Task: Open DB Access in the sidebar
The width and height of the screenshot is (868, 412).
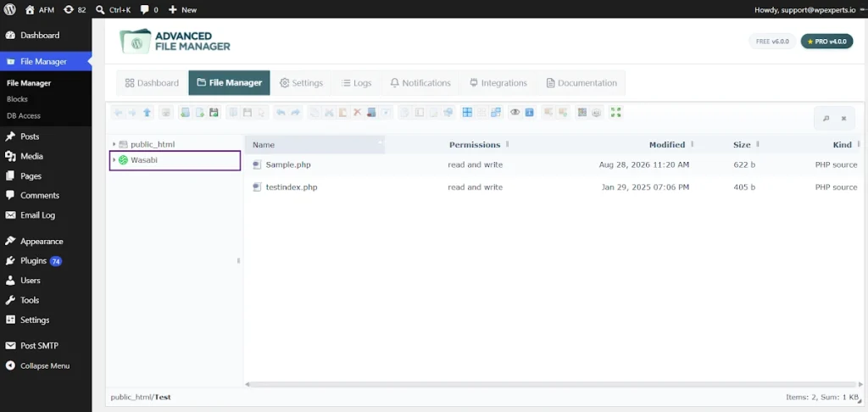Action: 24,116
